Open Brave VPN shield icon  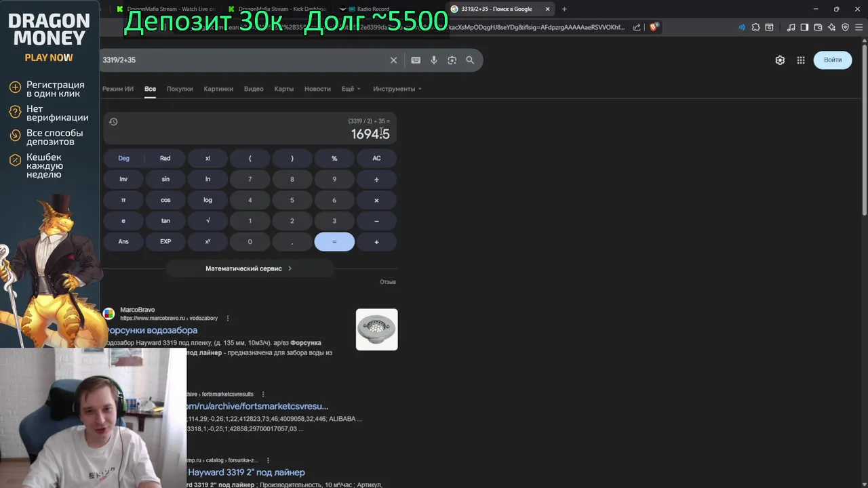click(x=845, y=27)
